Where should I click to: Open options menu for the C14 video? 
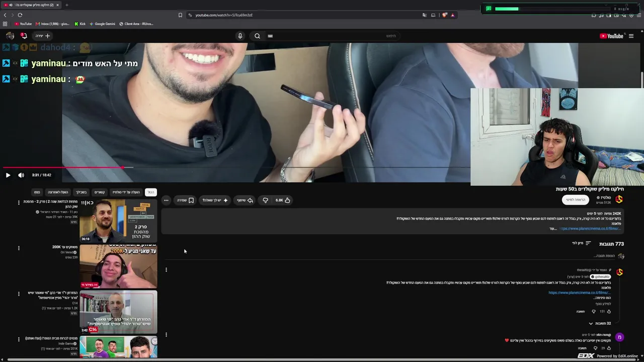point(19,293)
